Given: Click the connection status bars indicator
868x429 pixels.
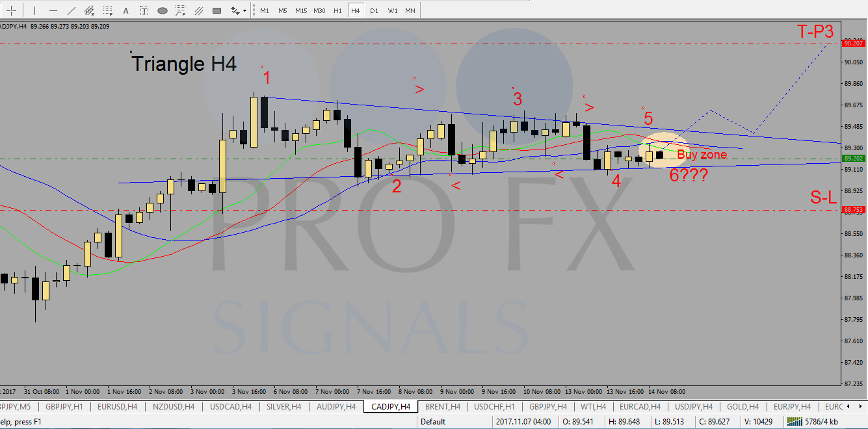Looking at the screenshot, I should (x=795, y=421).
